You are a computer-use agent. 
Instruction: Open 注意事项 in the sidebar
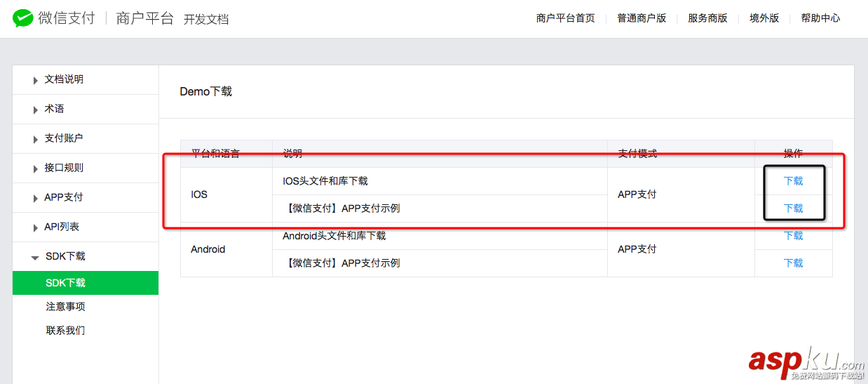(66, 307)
